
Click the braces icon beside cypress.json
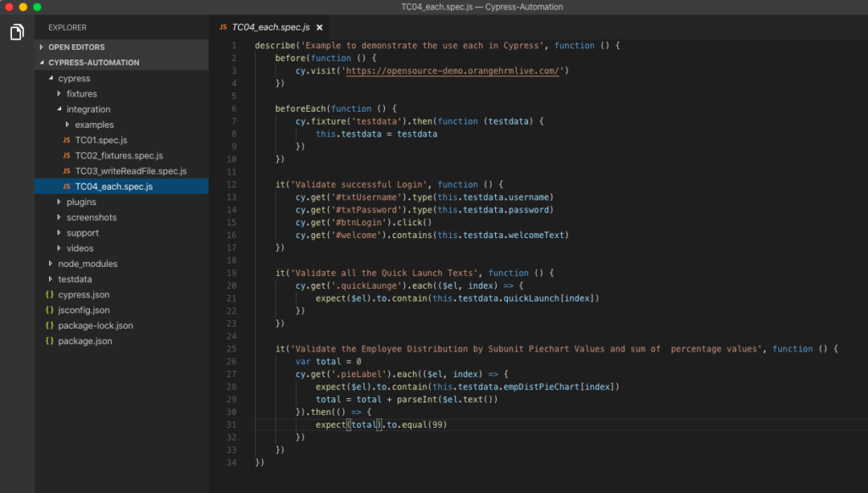50,295
